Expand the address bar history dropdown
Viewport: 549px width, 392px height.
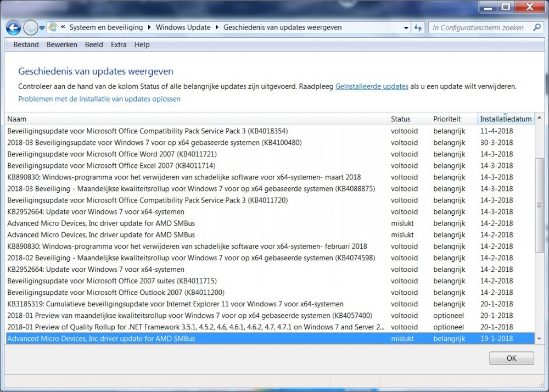tap(406, 27)
